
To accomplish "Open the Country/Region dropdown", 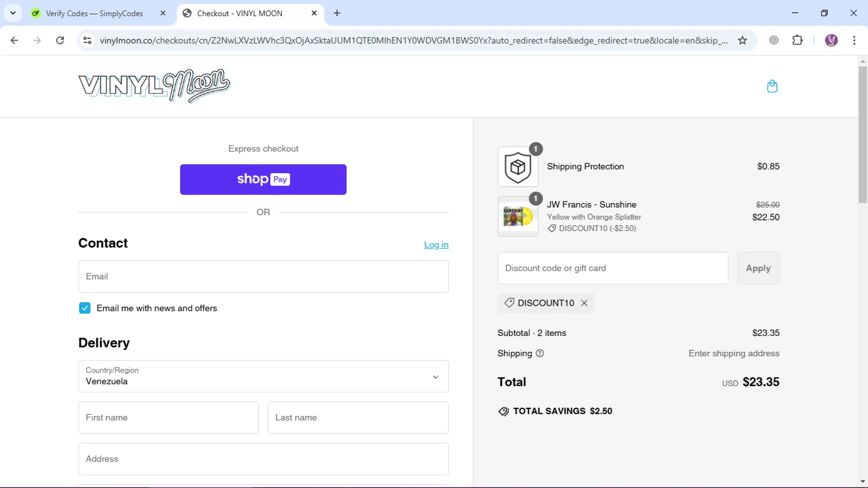I will 263,377.
